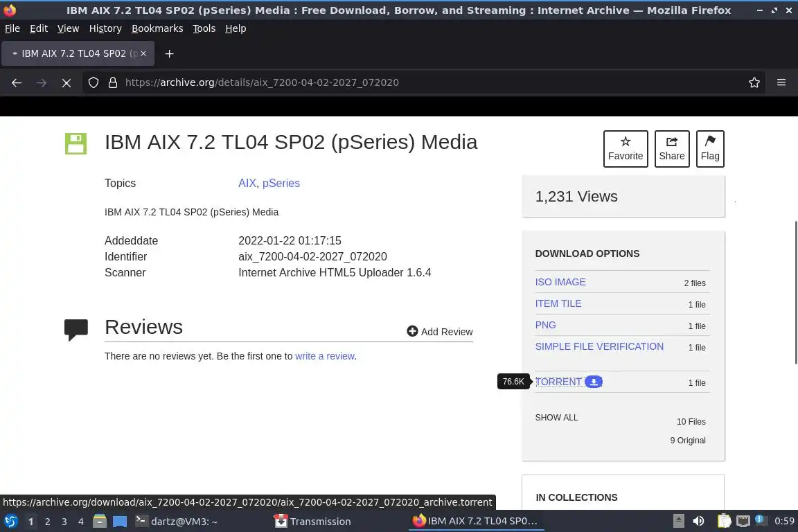Open the File menu
This screenshot has width=798, height=532.
[x=12, y=28]
